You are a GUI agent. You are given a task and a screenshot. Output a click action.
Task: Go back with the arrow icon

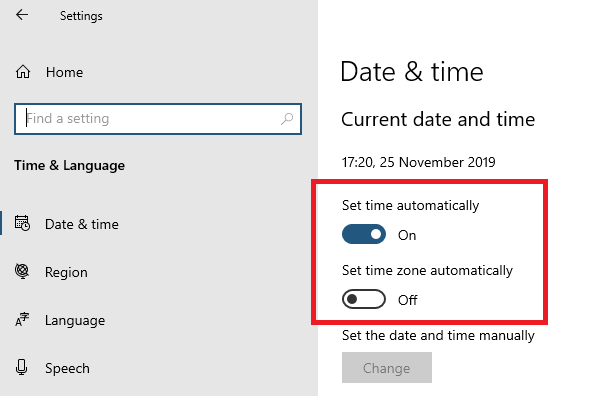click(22, 15)
